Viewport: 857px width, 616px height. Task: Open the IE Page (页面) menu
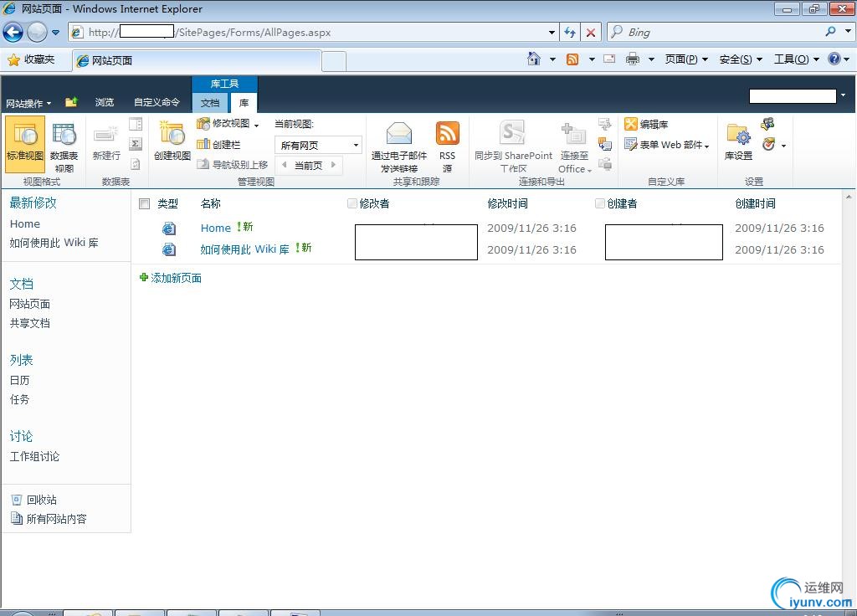[686, 59]
